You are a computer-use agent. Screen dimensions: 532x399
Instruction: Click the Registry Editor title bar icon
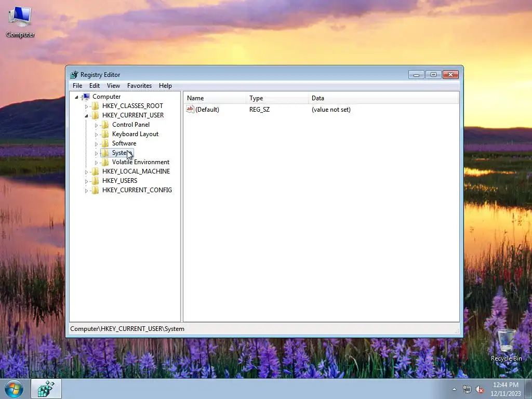pyautogui.click(x=74, y=75)
